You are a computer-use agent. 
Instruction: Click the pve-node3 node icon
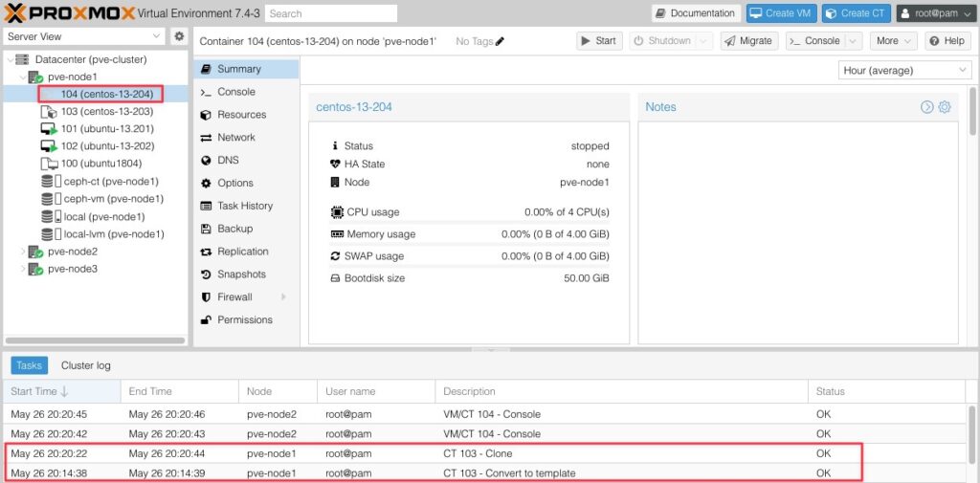[35, 270]
